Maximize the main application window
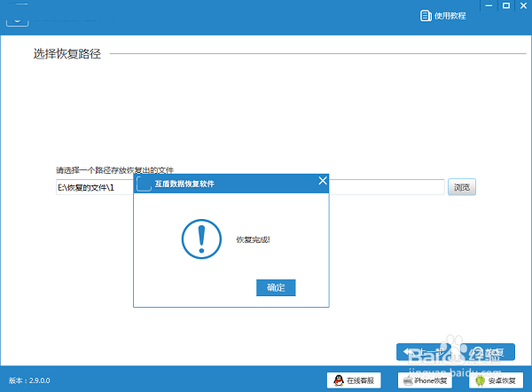Viewport: 532px width, 392px height. click(x=506, y=6)
